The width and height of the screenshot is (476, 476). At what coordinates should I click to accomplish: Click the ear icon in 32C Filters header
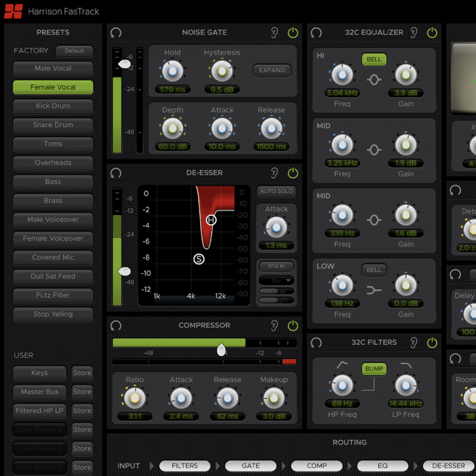414,343
